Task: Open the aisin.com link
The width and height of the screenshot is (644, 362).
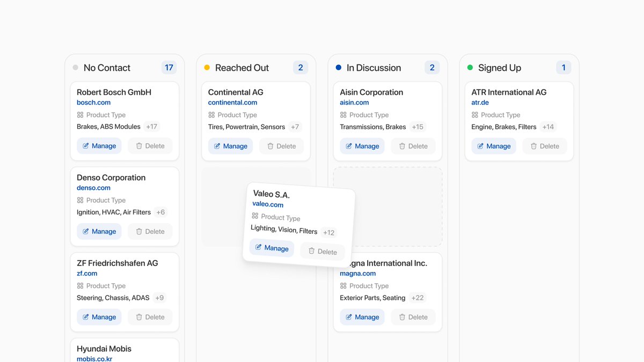Action: click(354, 102)
